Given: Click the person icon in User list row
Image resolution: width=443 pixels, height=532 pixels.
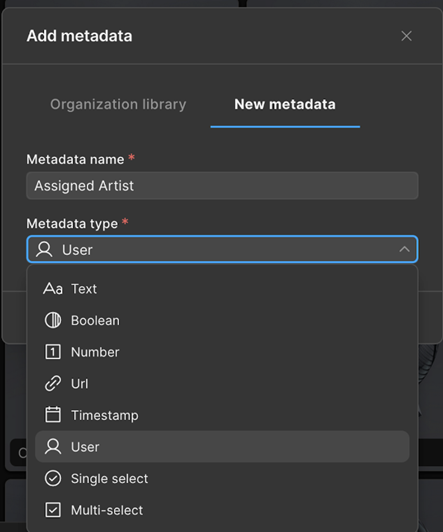Looking at the screenshot, I should [x=53, y=446].
